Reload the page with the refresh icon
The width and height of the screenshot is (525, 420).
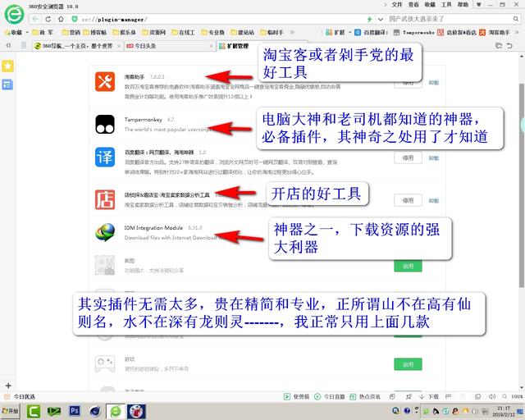tap(48, 19)
